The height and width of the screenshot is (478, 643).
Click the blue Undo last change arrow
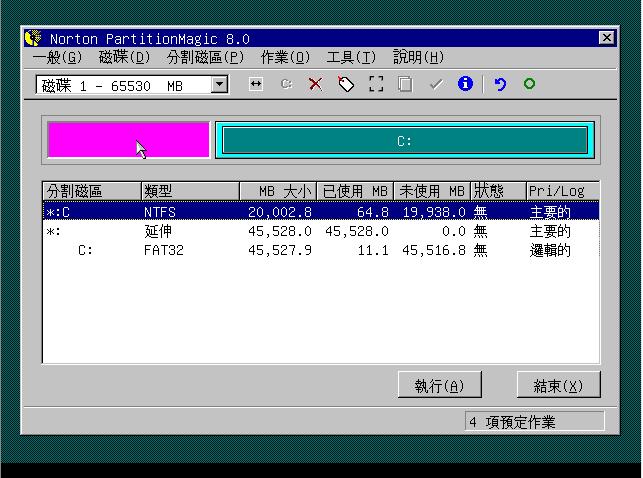[x=500, y=84]
